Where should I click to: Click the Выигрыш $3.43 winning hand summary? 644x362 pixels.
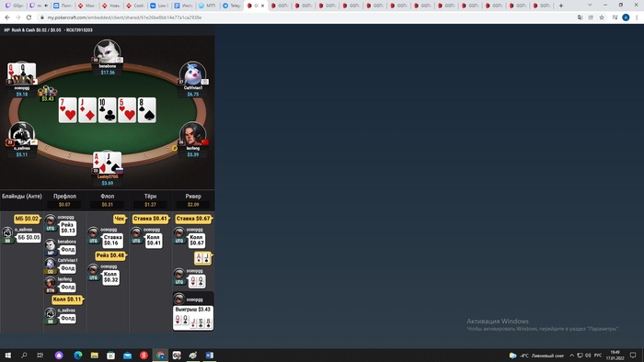pyautogui.click(x=193, y=317)
